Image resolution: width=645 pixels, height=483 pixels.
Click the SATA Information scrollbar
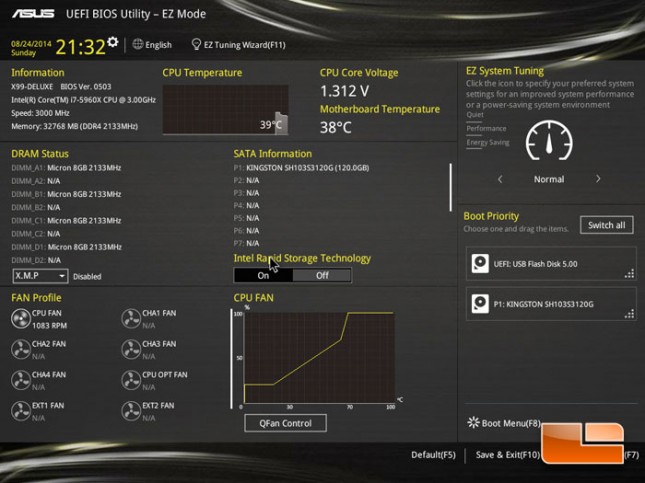450,188
